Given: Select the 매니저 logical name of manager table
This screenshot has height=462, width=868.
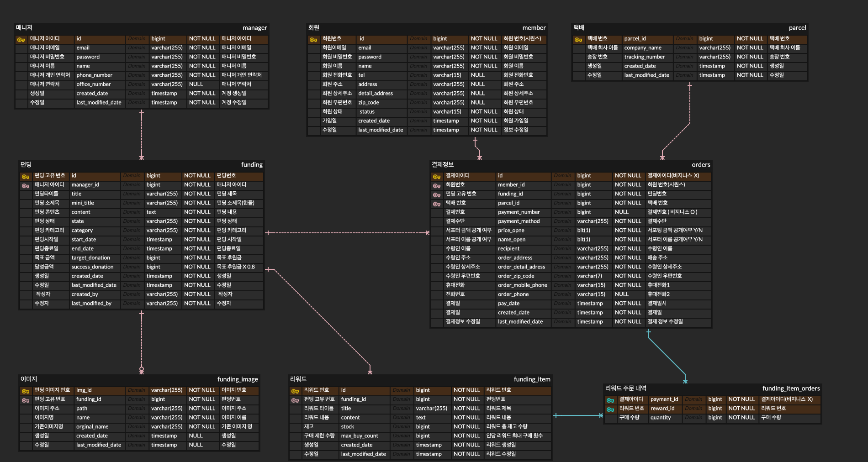Looking at the screenshot, I should pos(24,27).
